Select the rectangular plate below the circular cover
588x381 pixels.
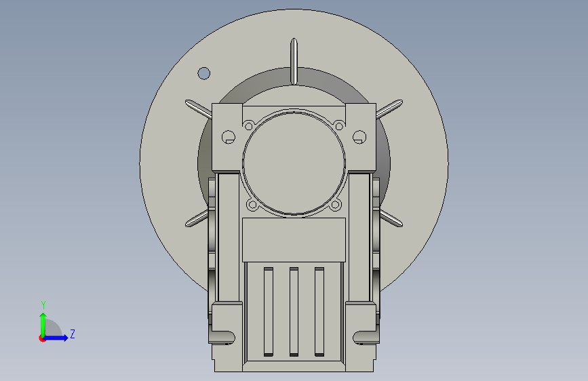pyautogui.click(x=294, y=239)
